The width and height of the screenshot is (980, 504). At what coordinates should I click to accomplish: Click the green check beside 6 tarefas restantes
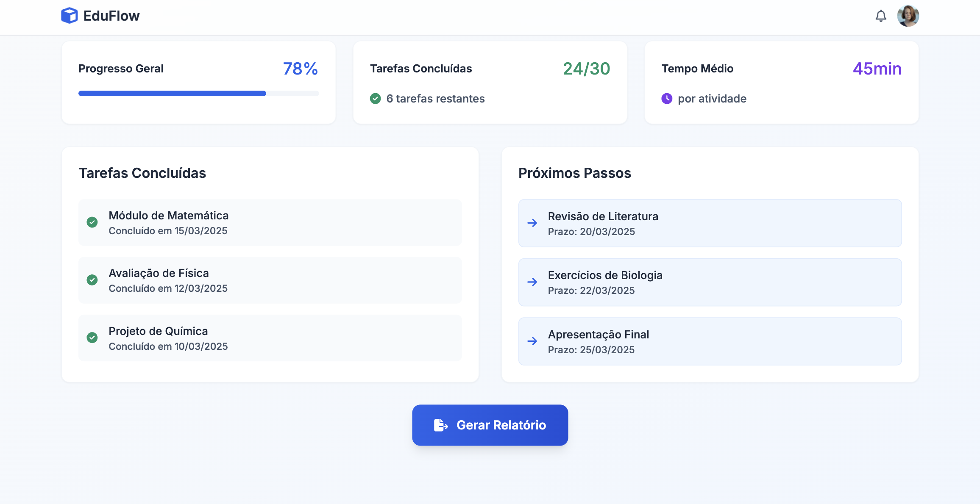pos(376,98)
